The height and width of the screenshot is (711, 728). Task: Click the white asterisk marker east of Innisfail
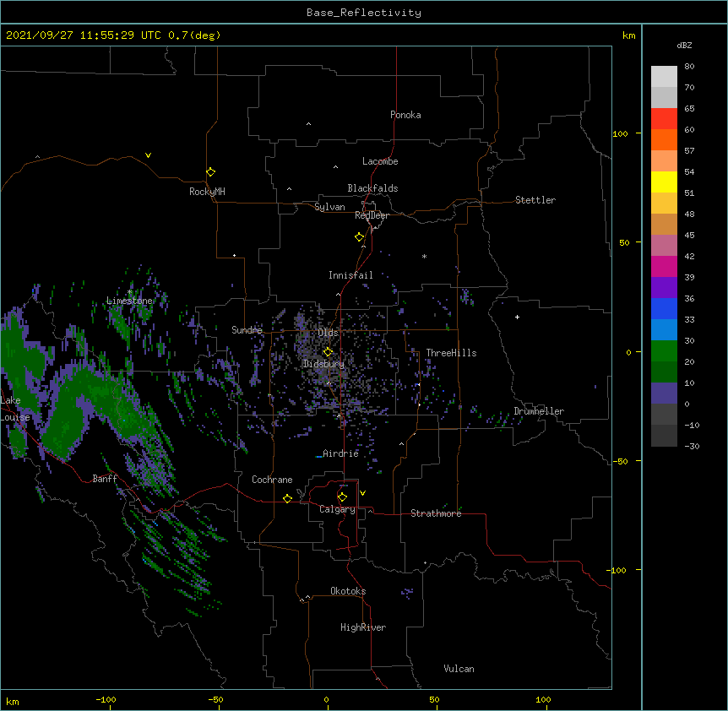[424, 256]
